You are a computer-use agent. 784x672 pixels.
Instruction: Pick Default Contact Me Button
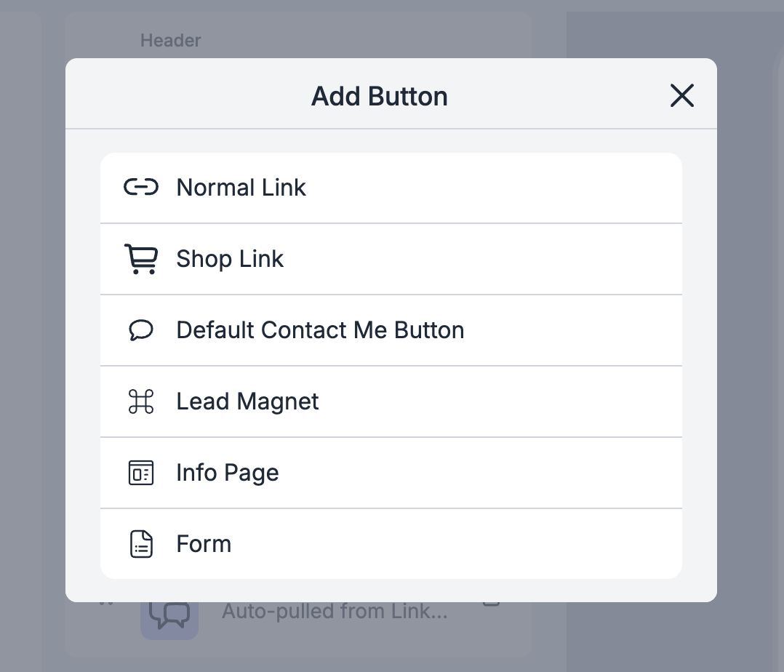[320, 330]
